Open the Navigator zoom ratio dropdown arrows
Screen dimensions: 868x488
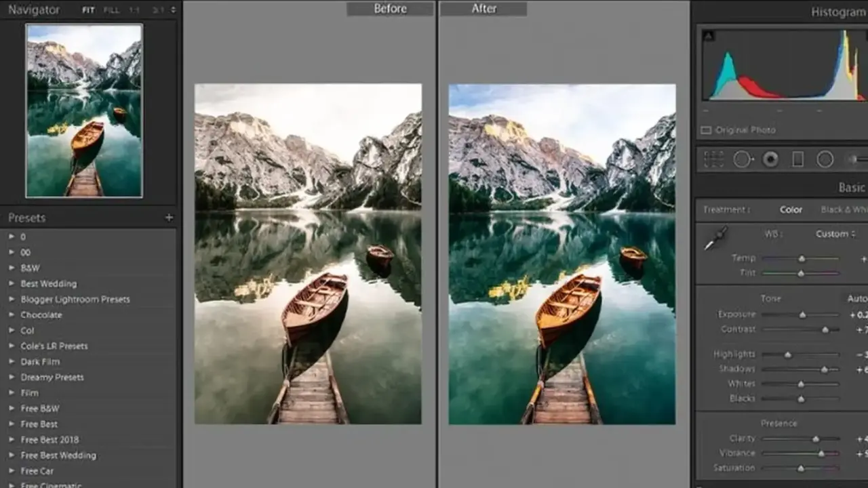click(173, 10)
